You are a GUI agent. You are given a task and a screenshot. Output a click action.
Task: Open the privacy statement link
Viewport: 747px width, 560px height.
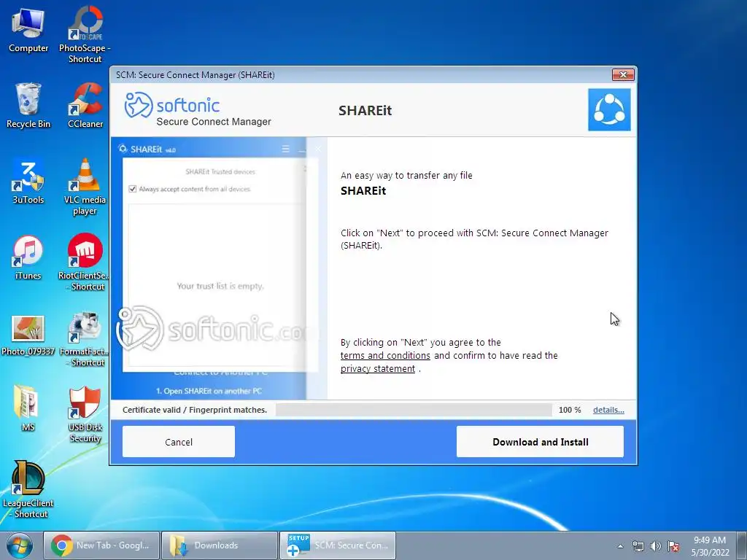click(377, 369)
